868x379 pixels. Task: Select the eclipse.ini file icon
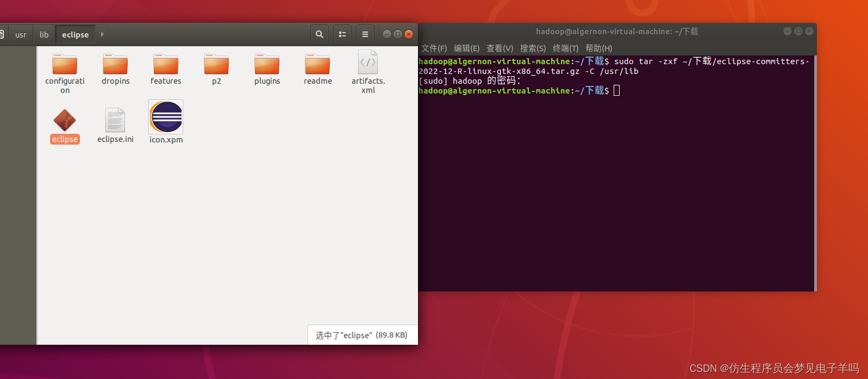tap(115, 120)
